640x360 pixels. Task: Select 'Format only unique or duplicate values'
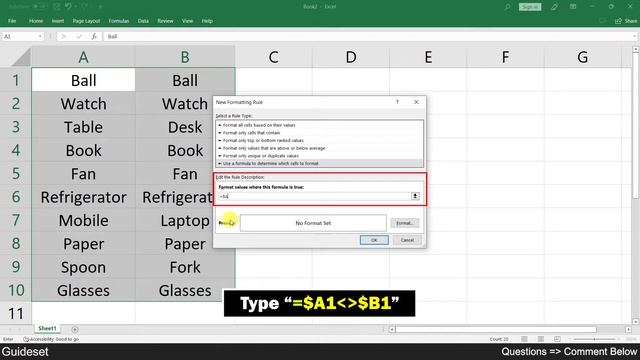[x=319, y=156]
